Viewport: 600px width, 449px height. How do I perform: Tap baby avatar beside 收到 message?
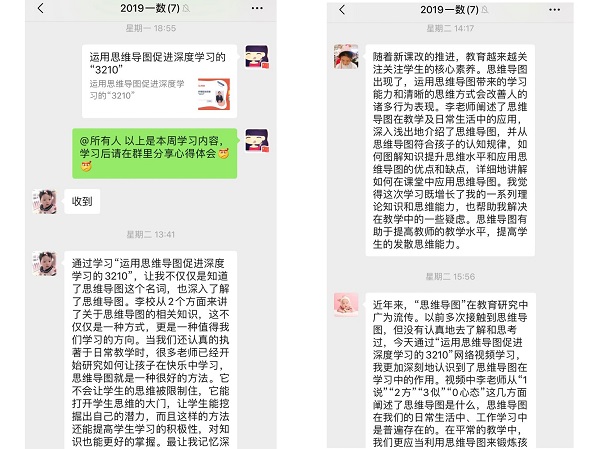(x=44, y=201)
